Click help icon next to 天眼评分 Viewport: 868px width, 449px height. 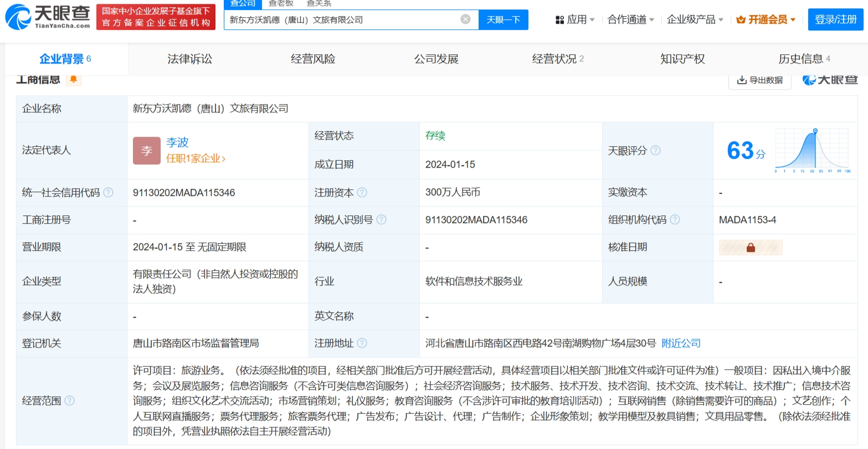[655, 151]
